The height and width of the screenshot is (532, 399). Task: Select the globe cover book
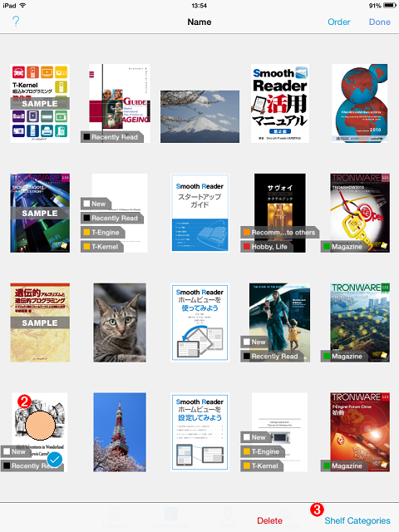[x=360, y=103]
